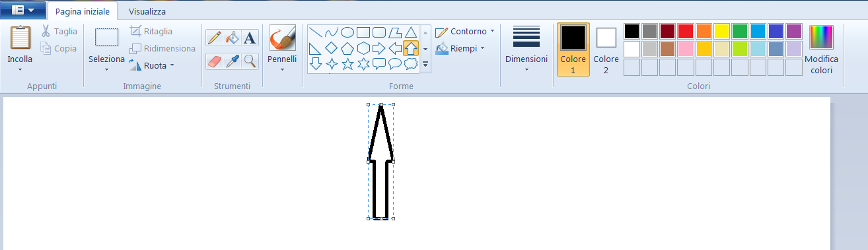868x250 pixels.
Task: Choose the purple color swatch
Action: (794, 31)
